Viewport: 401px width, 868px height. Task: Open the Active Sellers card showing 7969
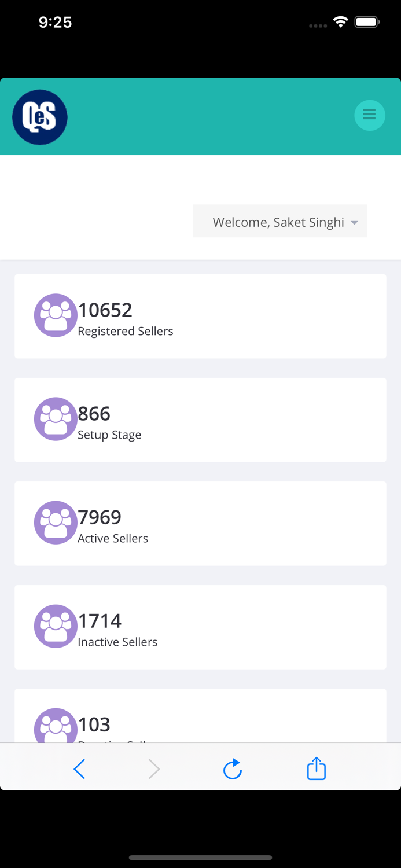click(200, 523)
